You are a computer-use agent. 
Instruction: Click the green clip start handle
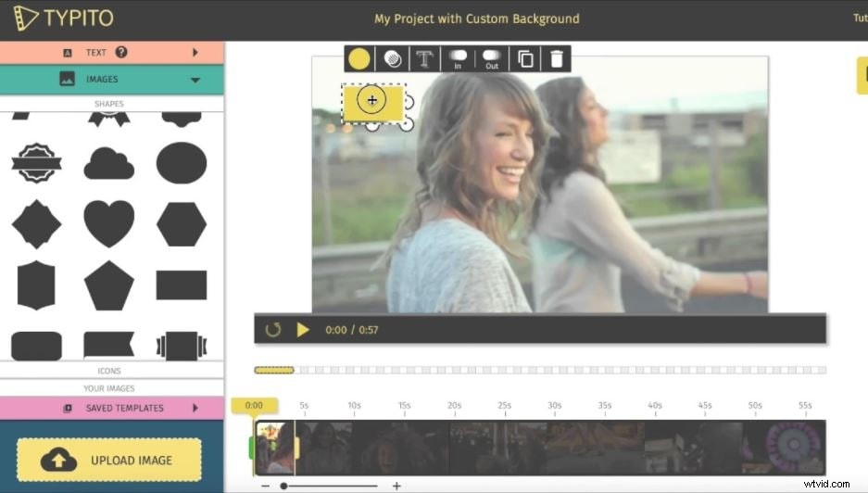pos(252,448)
